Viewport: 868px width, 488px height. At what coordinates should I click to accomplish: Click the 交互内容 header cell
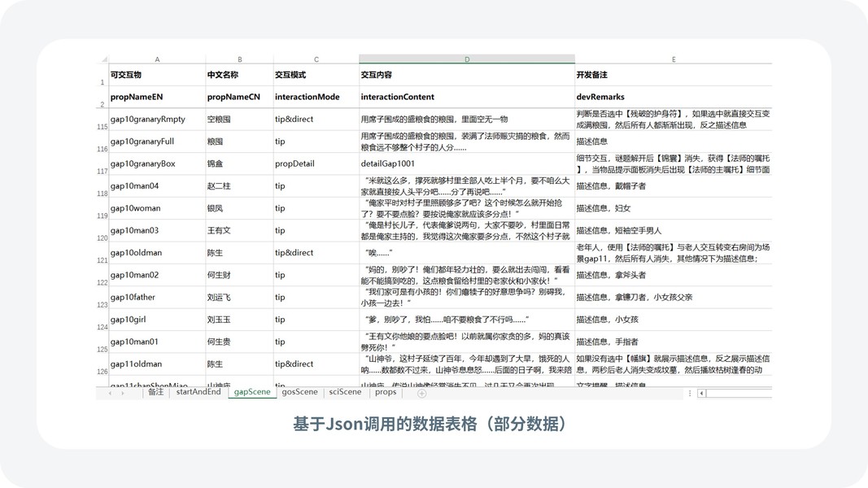[467, 75]
